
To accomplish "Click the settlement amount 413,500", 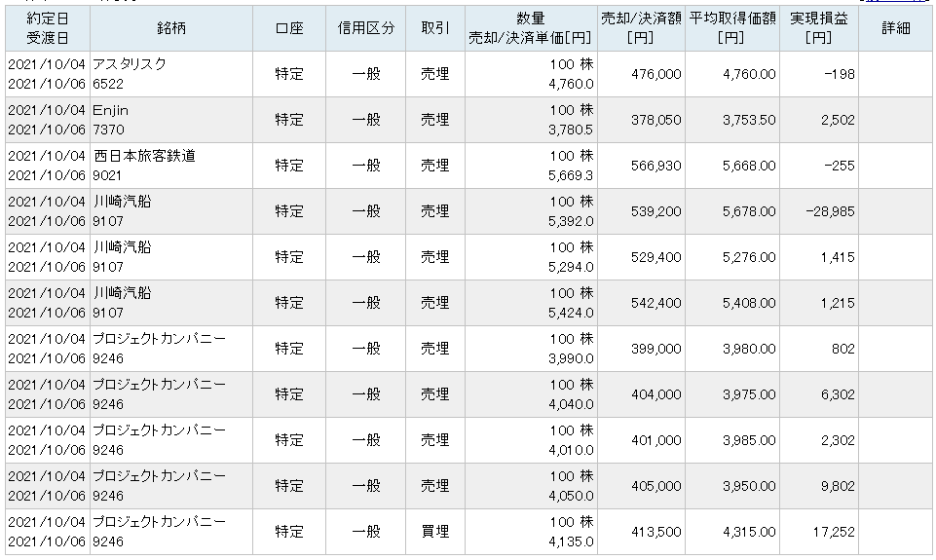I will [x=656, y=532].
